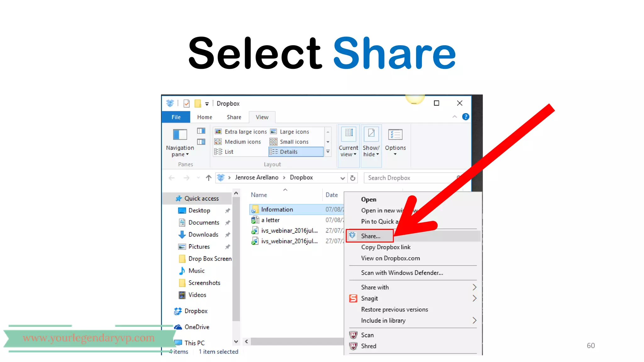Switch to the Share ribbon tab
The width and height of the screenshot is (644, 362).
[234, 117]
